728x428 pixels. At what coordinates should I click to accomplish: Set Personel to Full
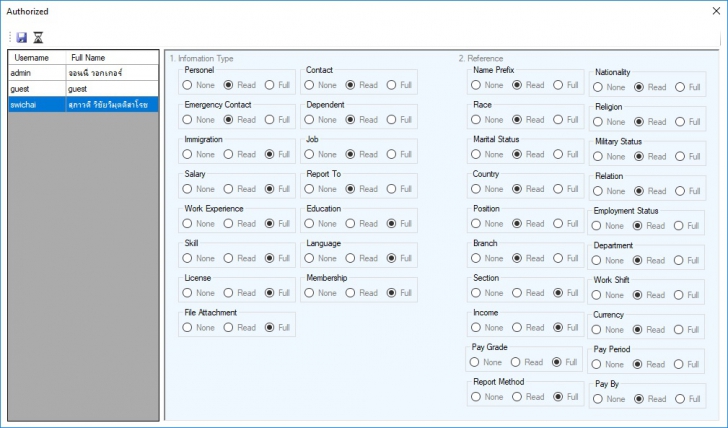278,85
